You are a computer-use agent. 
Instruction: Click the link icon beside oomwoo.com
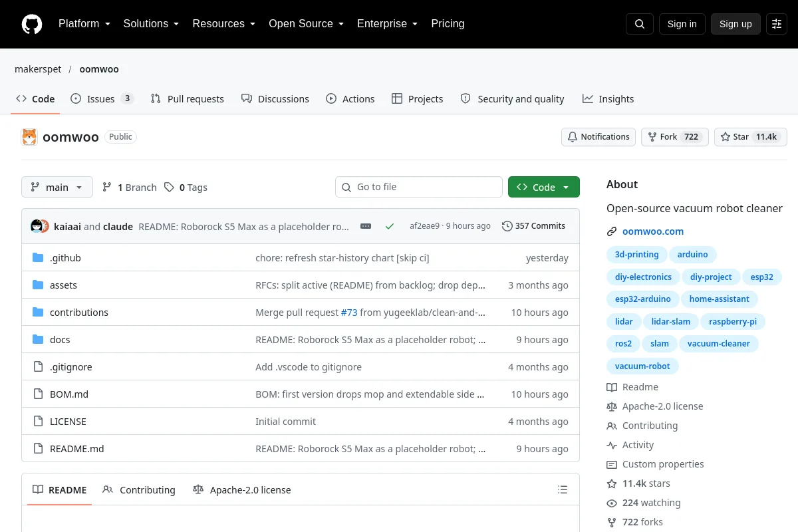(x=612, y=231)
